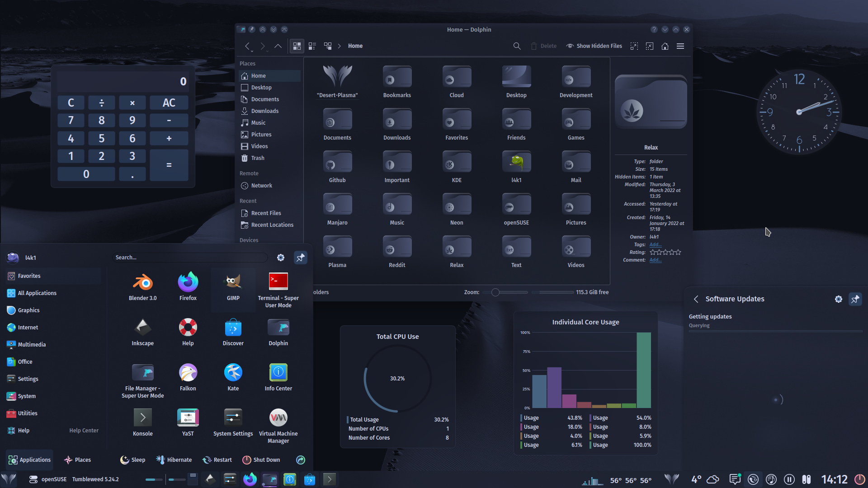
Task: Click the Hibernate button
Action: pyautogui.click(x=174, y=460)
